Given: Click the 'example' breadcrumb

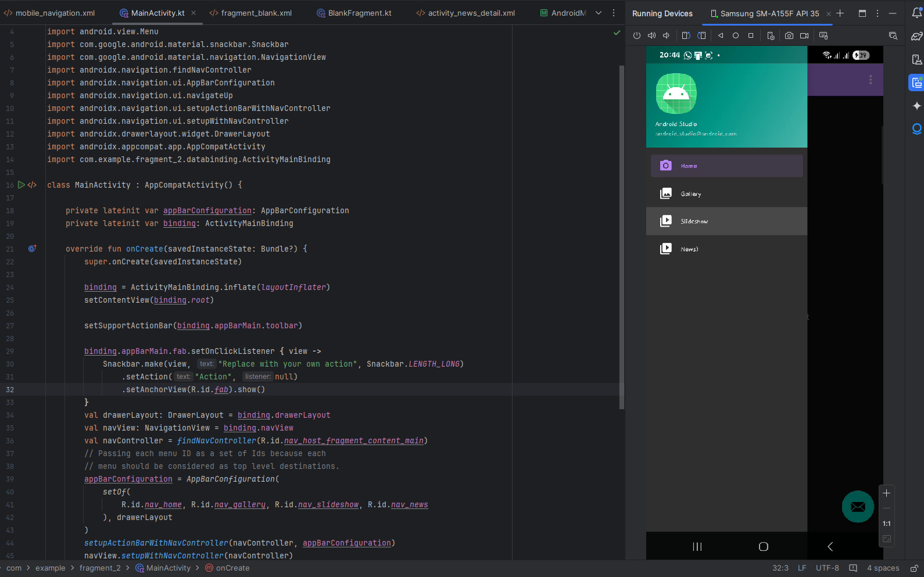Looking at the screenshot, I should [x=51, y=568].
